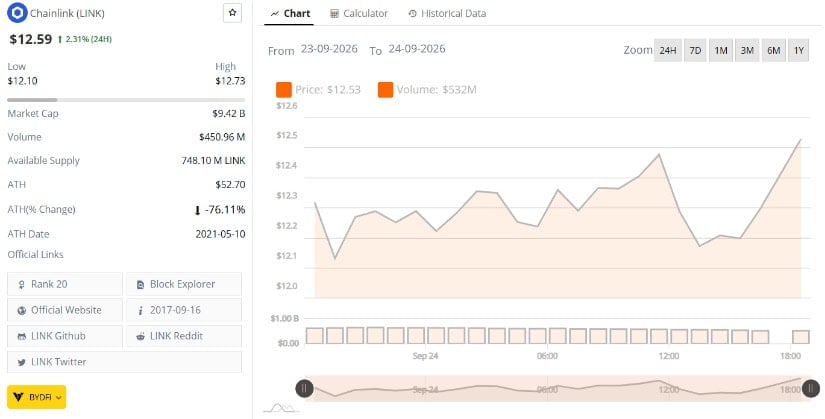Open the Historical Data tab
825x419 pixels.
[x=447, y=14]
